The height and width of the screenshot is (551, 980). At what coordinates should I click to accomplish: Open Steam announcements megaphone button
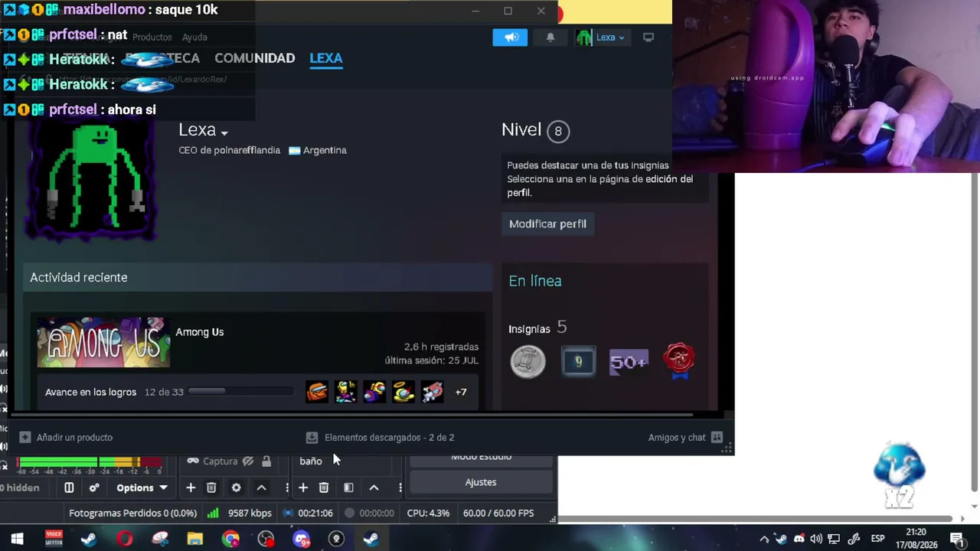point(510,37)
